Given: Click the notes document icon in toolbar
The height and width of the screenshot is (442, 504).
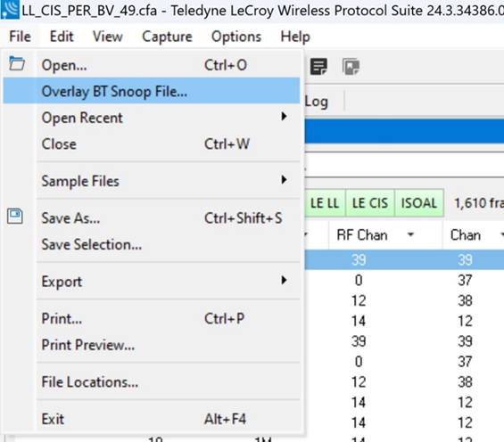Looking at the screenshot, I should (x=318, y=67).
